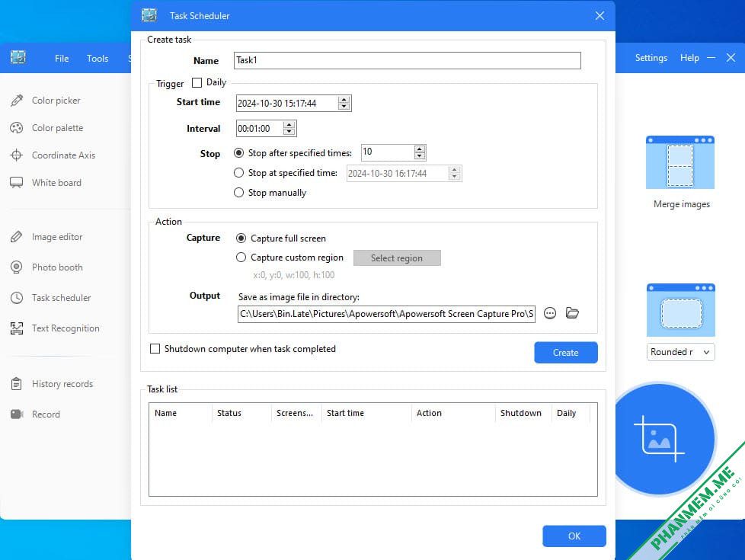Open output folder icon
This screenshot has height=560, width=745.
pos(572,313)
